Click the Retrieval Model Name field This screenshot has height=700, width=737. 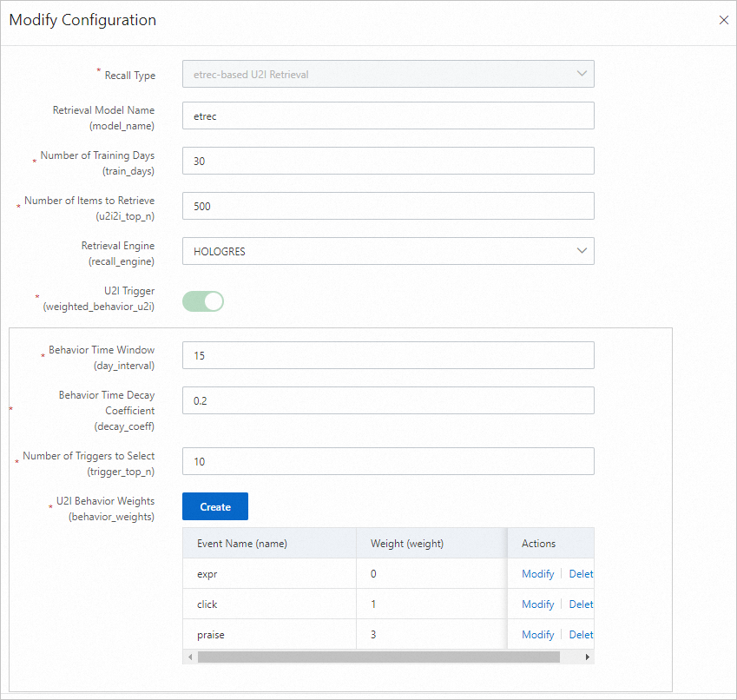tap(388, 116)
